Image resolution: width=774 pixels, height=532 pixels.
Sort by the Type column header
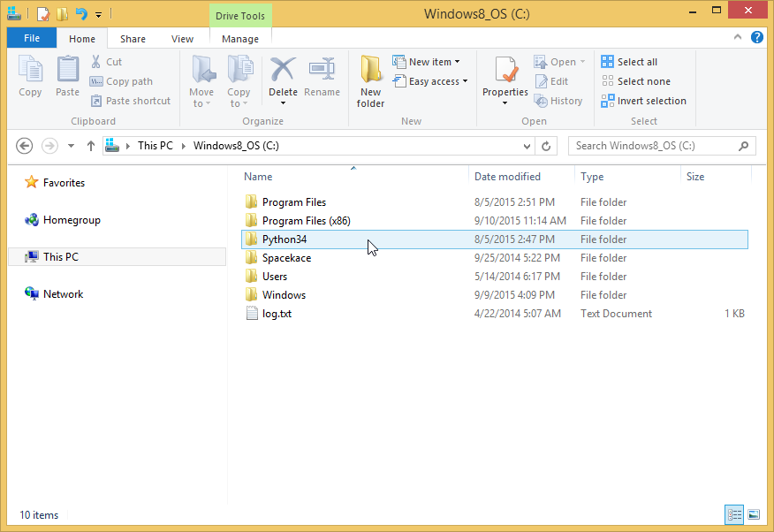627,176
